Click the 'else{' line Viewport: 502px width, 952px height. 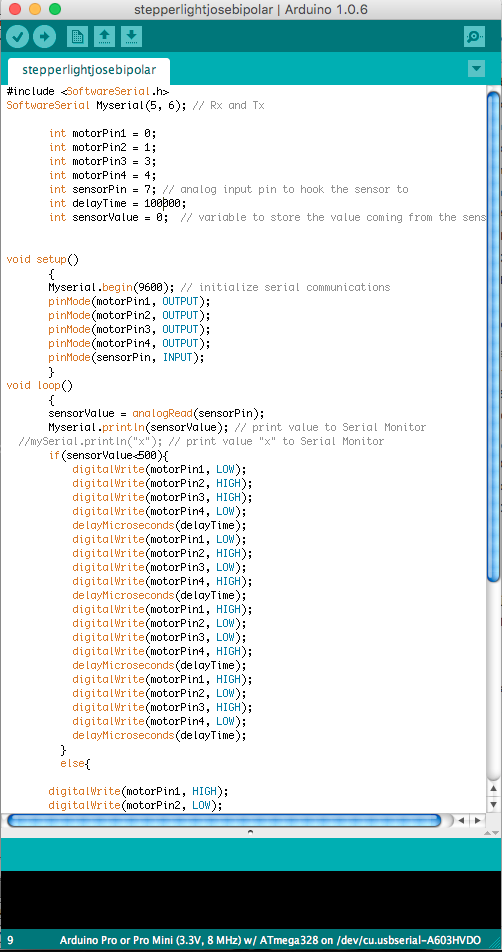(x=75, y=763)
